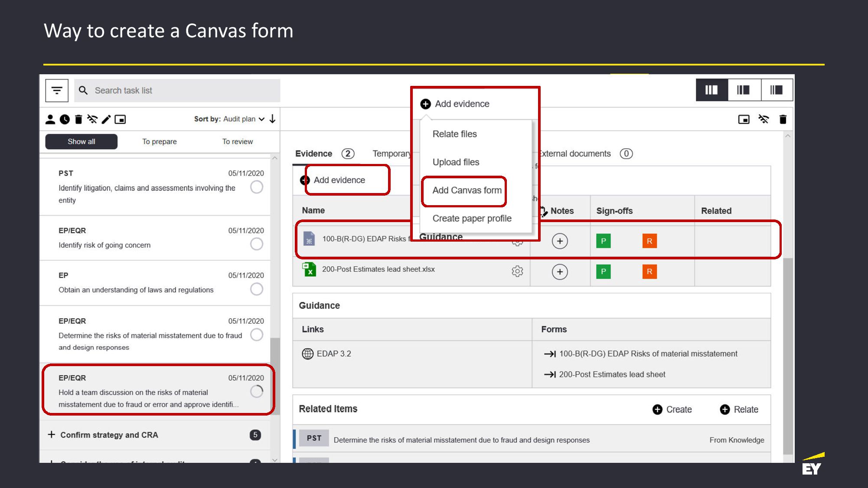This screenshot has width=868, height=488.
Task: Click trash icon in detail toolbar
Action: point(783,119)
